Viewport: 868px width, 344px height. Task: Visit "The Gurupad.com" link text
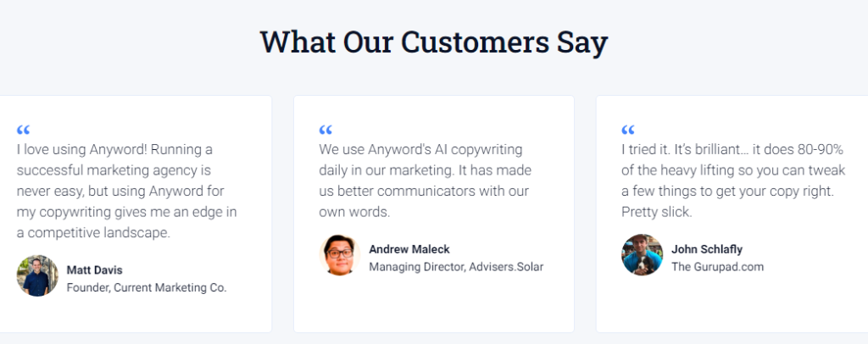tap(717, 267)
